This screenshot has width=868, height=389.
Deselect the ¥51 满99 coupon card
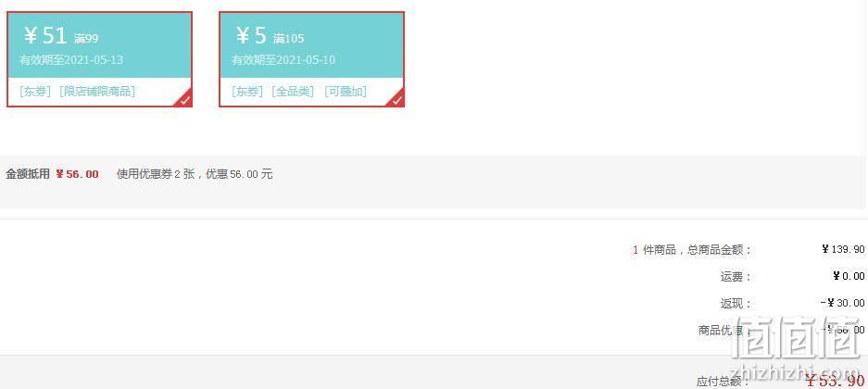tap(100, 59)
